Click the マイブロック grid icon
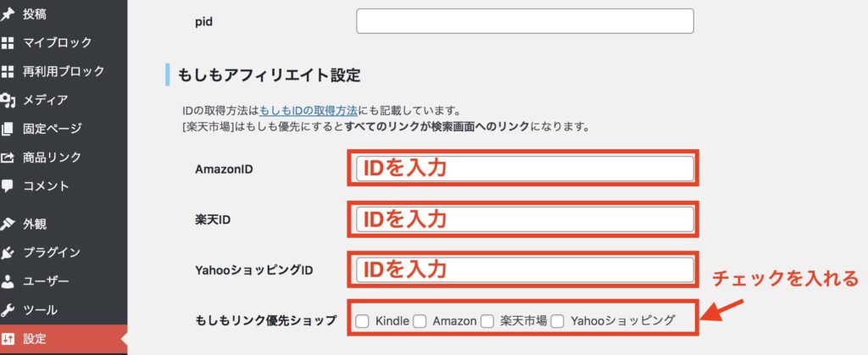This screenshot has height=355, width=868. point(7,43)
